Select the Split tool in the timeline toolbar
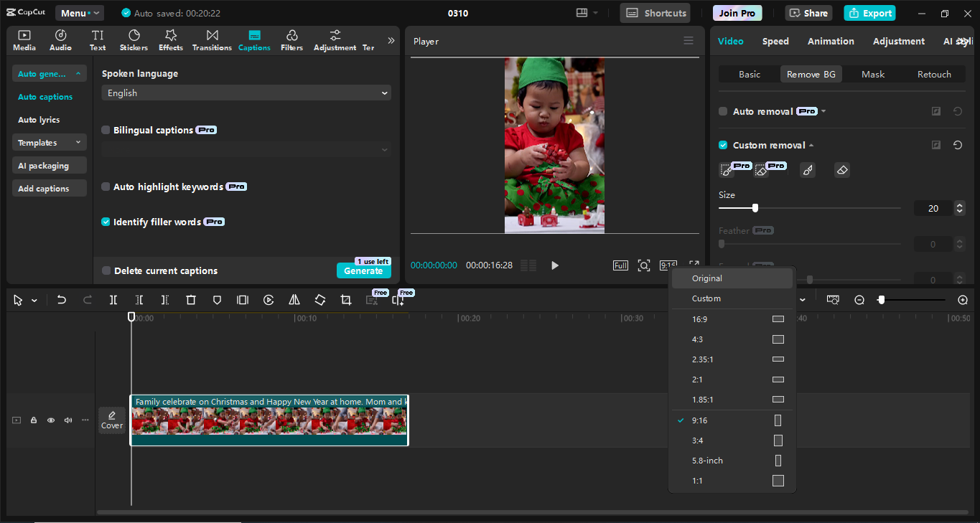 113,299
